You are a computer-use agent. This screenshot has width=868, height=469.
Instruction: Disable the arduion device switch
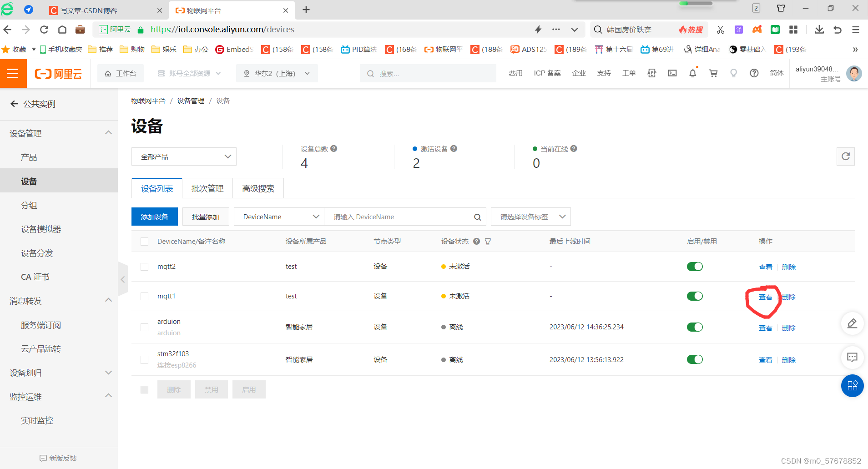(x=695, y=327)
